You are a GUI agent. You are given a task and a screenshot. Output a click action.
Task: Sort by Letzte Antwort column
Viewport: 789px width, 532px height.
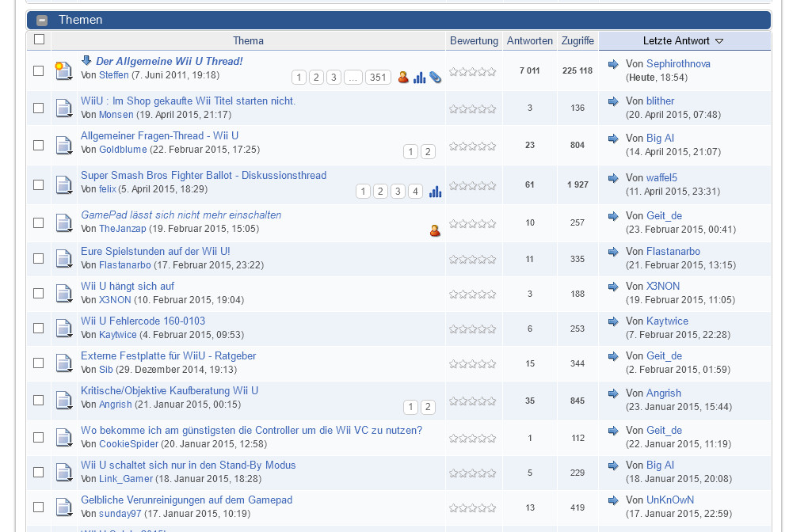tap(676, 40)
